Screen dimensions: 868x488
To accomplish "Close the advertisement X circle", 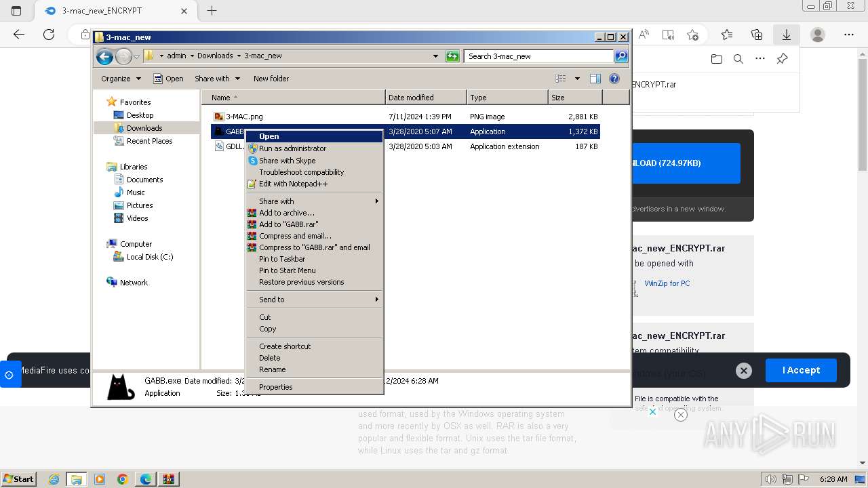I will (x=681, y=414).
